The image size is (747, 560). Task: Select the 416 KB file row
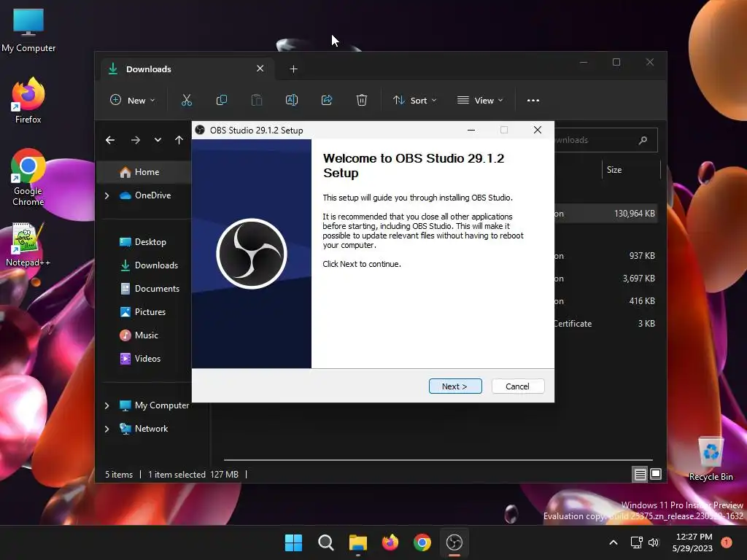pyautogui.click(x=605, y=301)
